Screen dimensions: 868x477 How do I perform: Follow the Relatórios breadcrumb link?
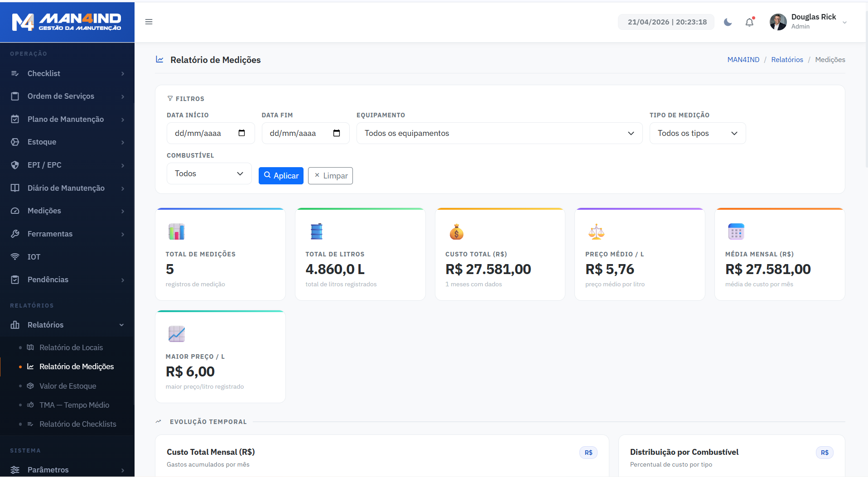[787, 60]
